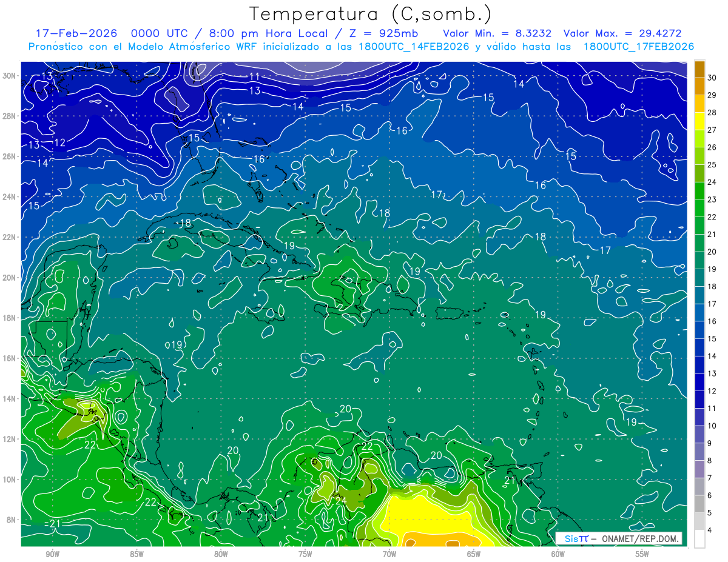Click the colorbar scale value "4"
This screenshot has width=728, height=562.
710,530
